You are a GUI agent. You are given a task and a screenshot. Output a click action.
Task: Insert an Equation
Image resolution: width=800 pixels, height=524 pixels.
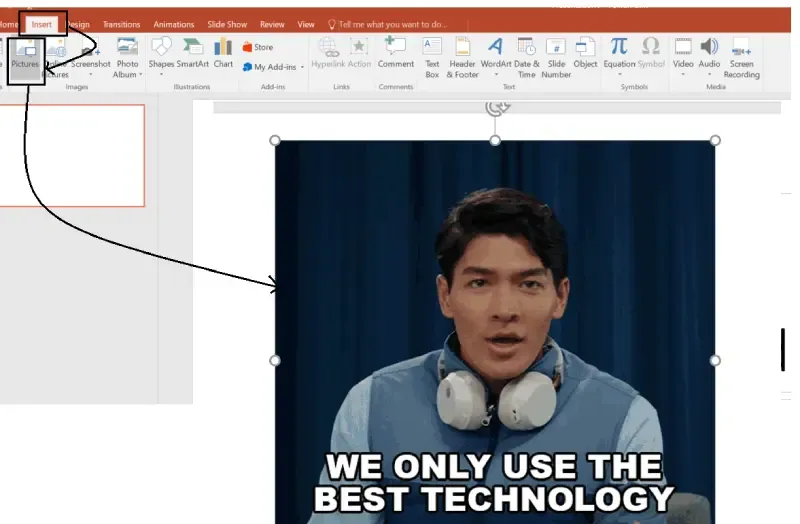(619, 57)
